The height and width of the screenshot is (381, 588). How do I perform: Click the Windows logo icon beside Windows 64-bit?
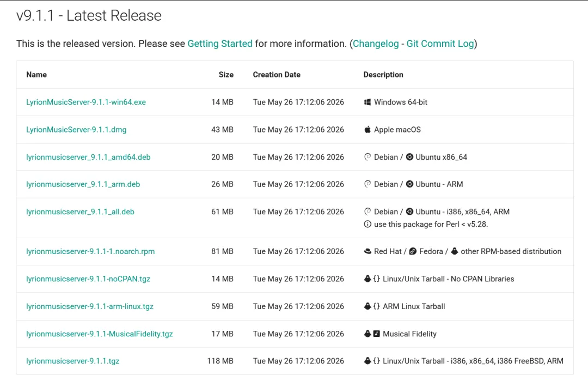(x=367, y=102)
